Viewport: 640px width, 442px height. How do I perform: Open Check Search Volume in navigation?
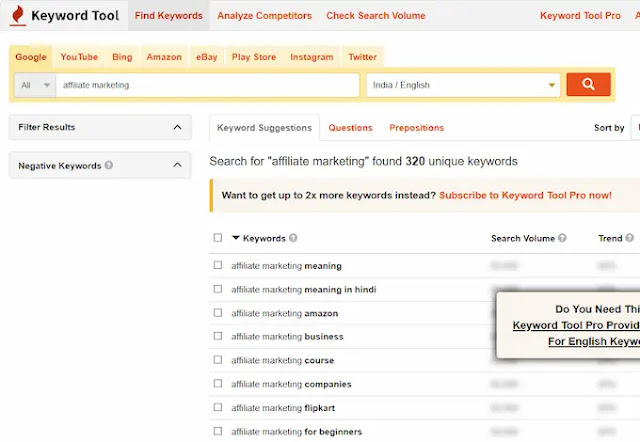(x=376, y=16)
